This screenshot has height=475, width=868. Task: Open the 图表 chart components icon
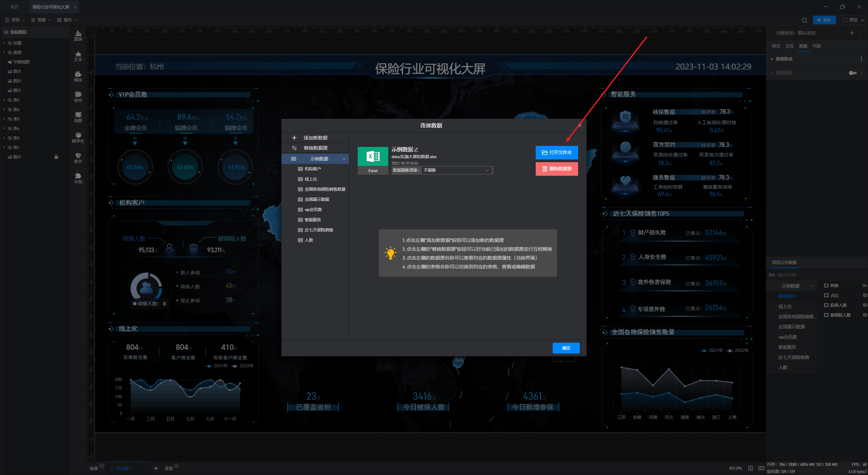tap(78, 35)
